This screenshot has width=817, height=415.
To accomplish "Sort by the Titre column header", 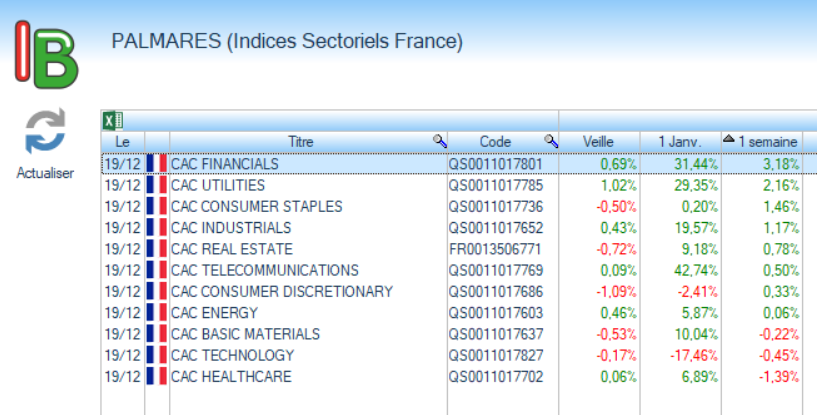I will click(300, 142).
